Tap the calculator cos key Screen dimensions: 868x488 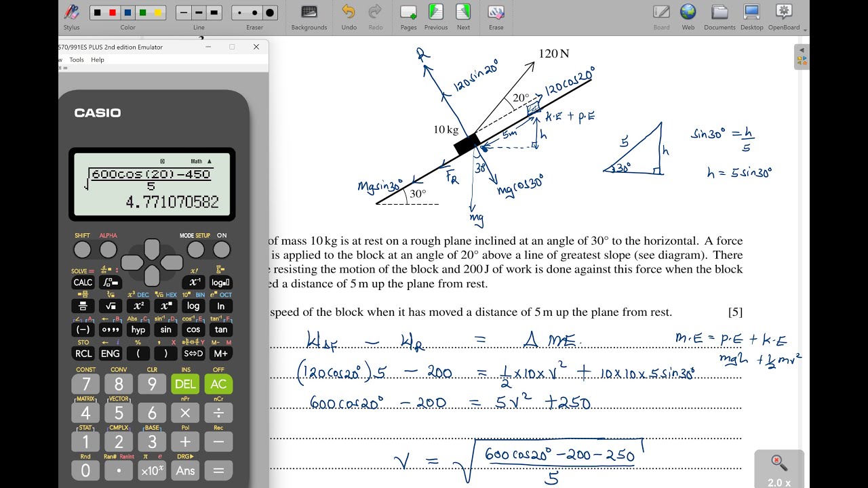pyautogui.click(x=193, y=329)
